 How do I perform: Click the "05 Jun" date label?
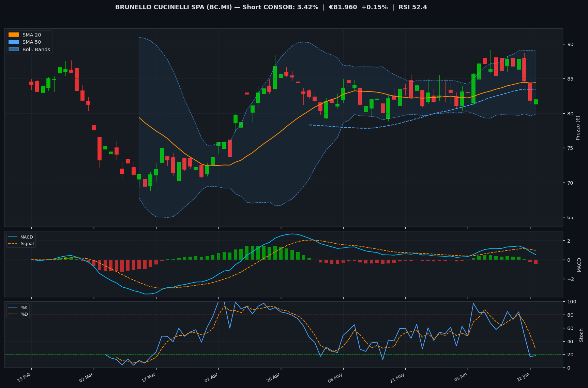coord(461,377)
